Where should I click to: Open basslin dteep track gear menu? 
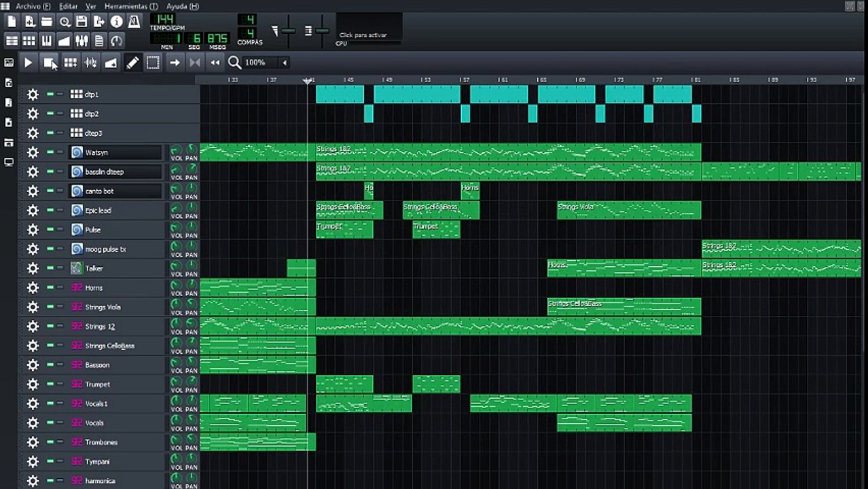click(33, 172)
